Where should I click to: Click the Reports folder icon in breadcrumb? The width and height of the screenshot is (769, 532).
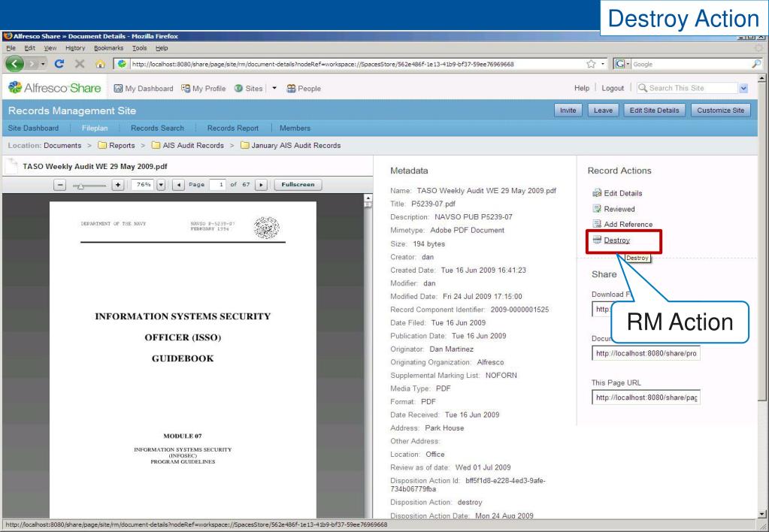pyautogui.click(x=102, y=145)
